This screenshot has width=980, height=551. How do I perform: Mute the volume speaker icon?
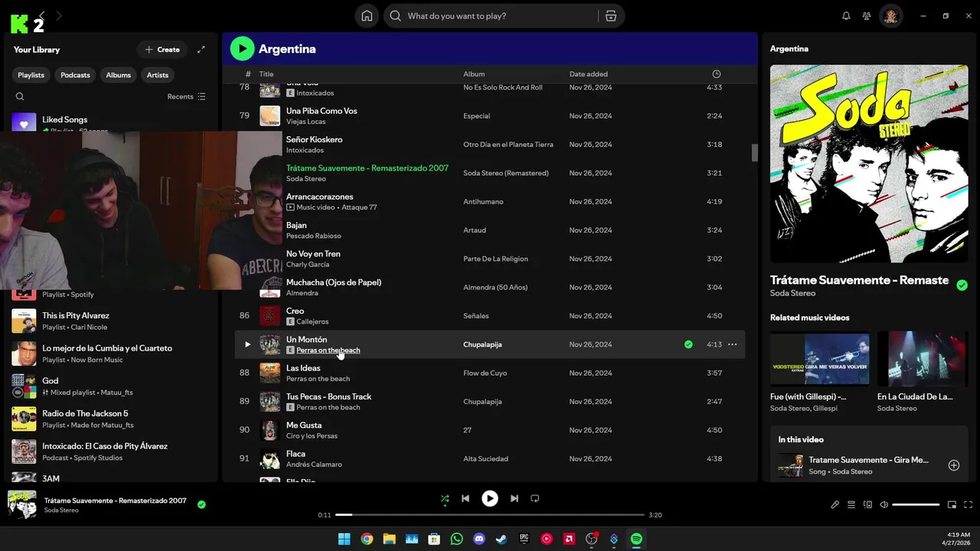pos(884,505)
